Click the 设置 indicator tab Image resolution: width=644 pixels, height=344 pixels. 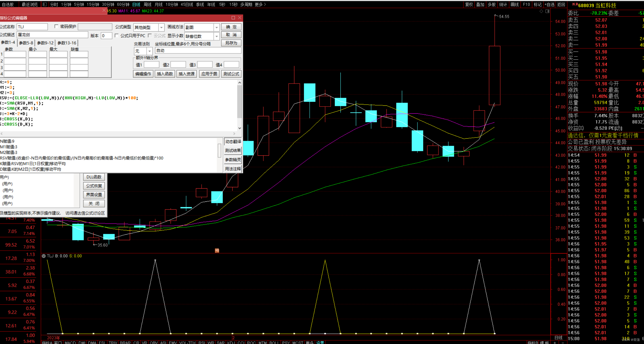tap(320, 342)
